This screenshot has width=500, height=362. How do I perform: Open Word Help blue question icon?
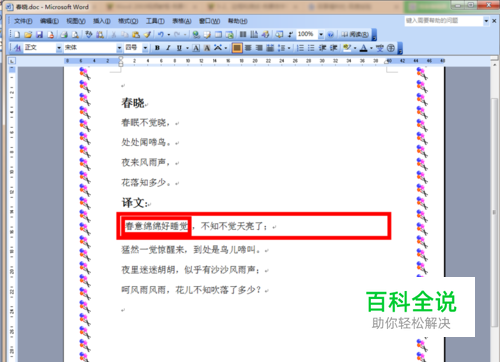tap(331, 34)
